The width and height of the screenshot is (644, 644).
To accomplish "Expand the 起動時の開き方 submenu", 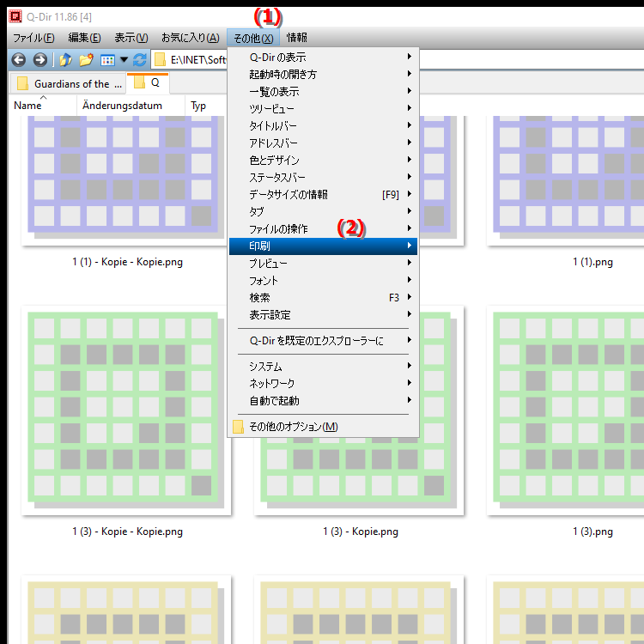I will (323, 74).
